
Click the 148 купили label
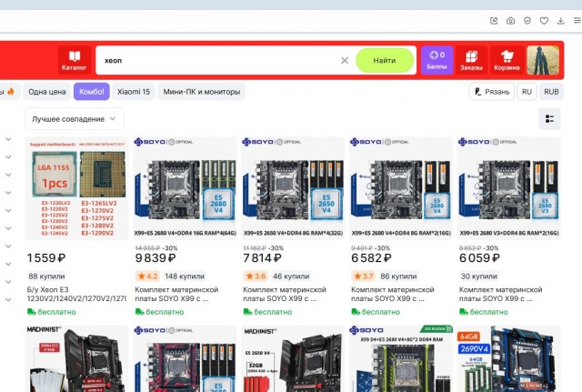tap(185, 276)
